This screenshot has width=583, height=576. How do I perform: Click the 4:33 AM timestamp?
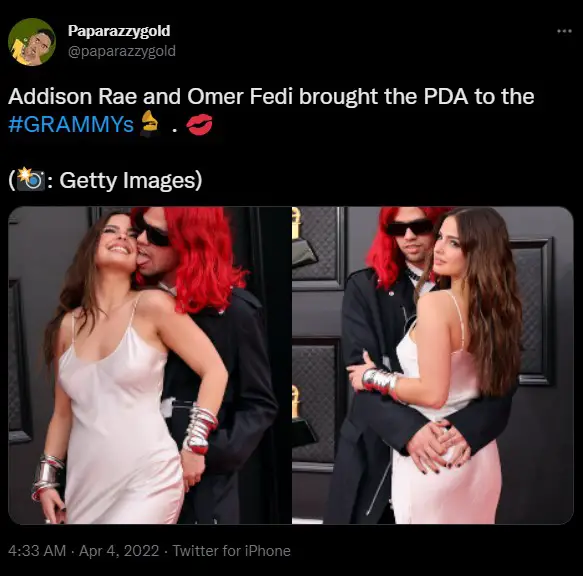pos(37,551)
